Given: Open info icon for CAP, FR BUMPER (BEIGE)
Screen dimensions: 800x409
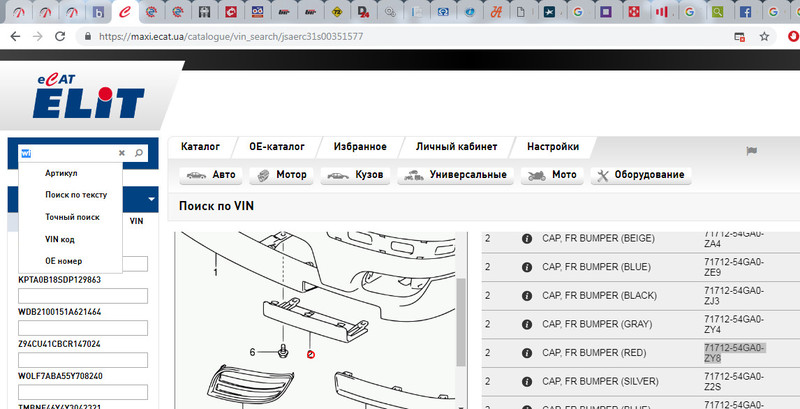Looking at the screenshot, I should [x=526, y=239].
